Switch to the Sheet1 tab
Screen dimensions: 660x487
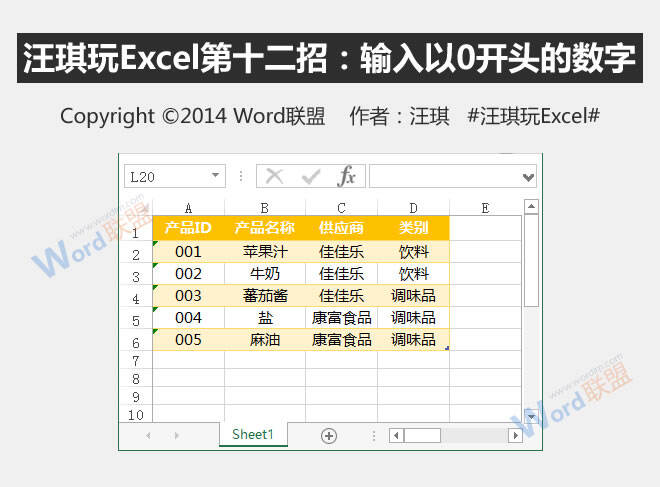point(253,434)
